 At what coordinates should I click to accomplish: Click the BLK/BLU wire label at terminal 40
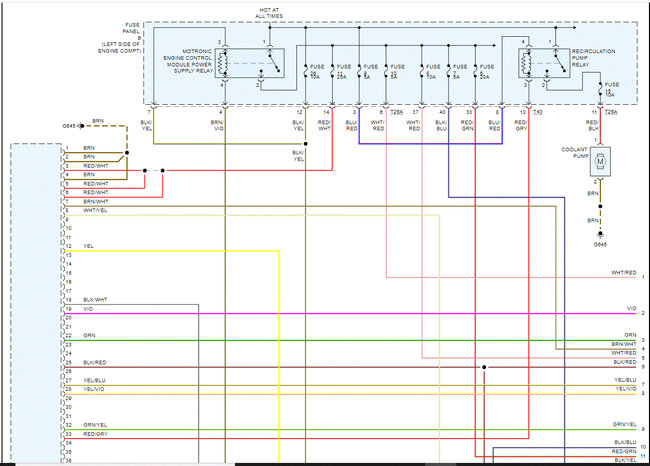(x=441, y=125)
